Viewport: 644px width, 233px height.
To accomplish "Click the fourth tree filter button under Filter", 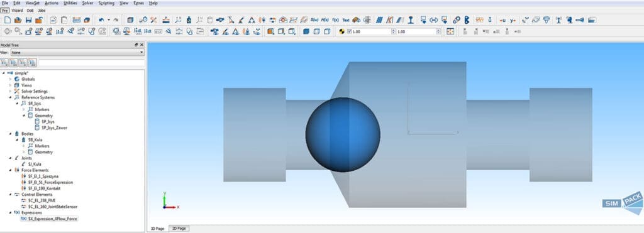I will click(x=32, y=63).
